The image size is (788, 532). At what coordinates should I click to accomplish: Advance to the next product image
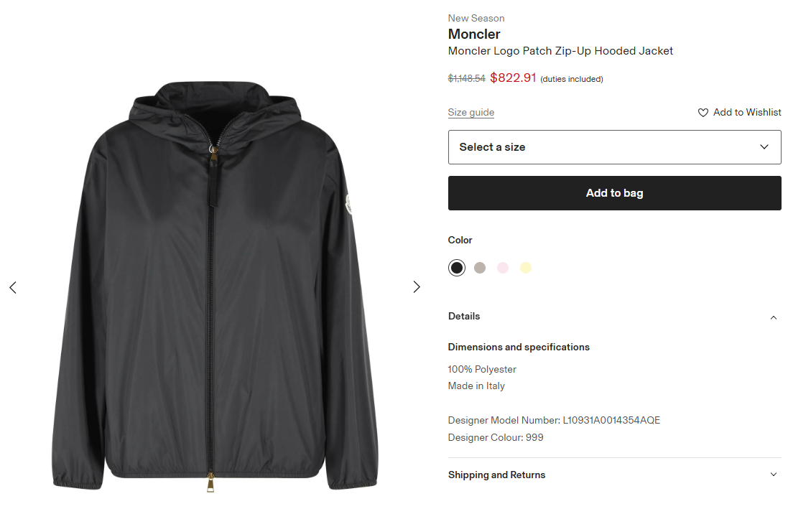tap(417, 287)
